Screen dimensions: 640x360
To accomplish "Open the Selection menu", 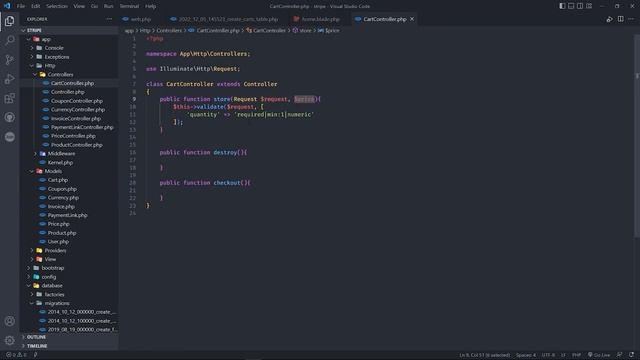I will pyautogui.click(x=57, y=6).
